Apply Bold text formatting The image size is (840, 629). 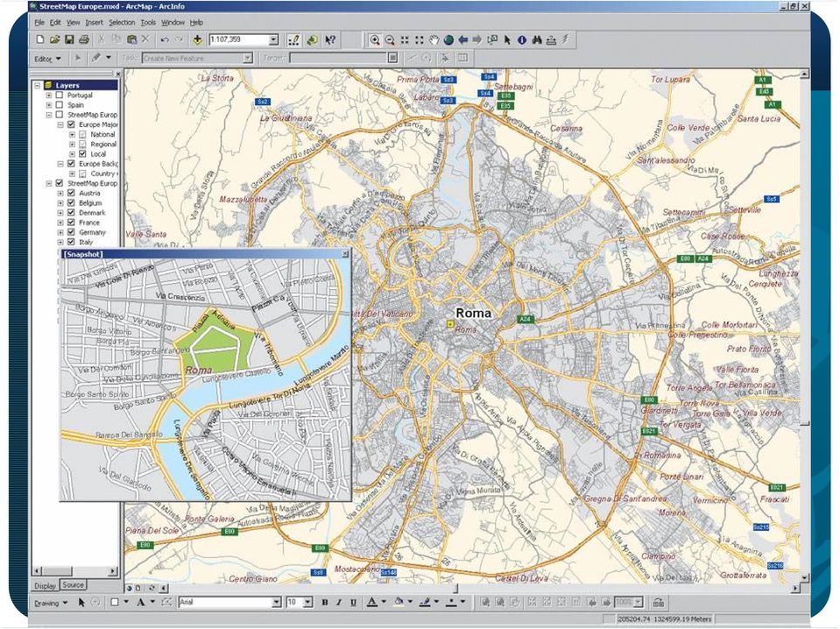click(325, 602)
